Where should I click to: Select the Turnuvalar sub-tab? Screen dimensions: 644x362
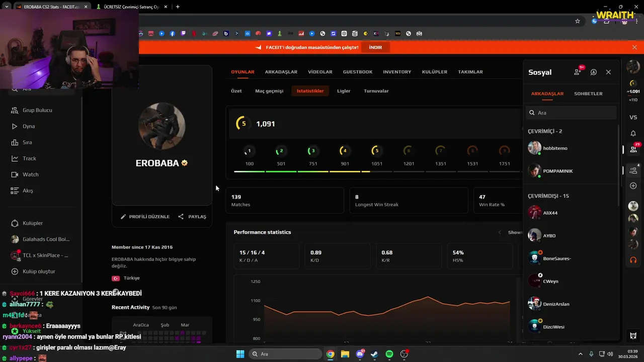pos(376,91)
